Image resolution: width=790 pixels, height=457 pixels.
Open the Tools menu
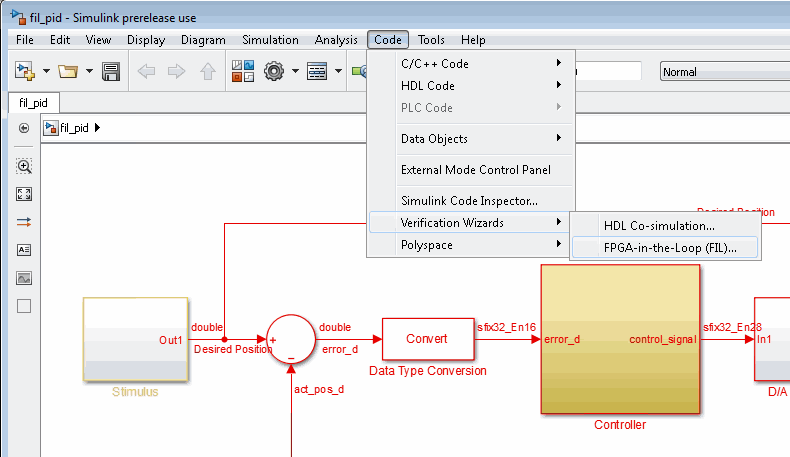click(431, 40)
